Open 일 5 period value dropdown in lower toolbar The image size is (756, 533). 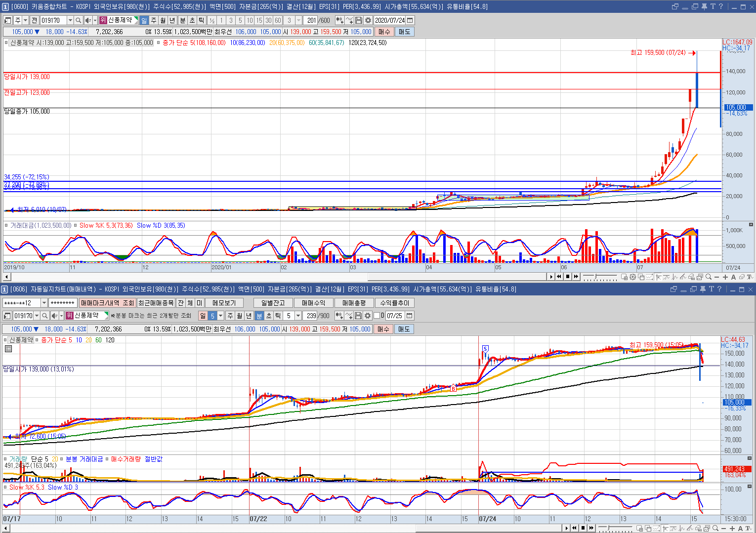[x=220, y=316]
